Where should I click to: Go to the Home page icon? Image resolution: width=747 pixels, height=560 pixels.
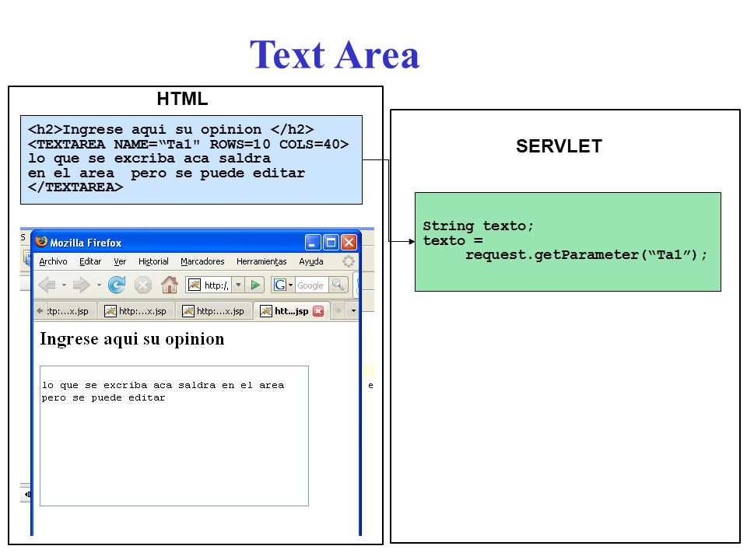tap(169, 285)
